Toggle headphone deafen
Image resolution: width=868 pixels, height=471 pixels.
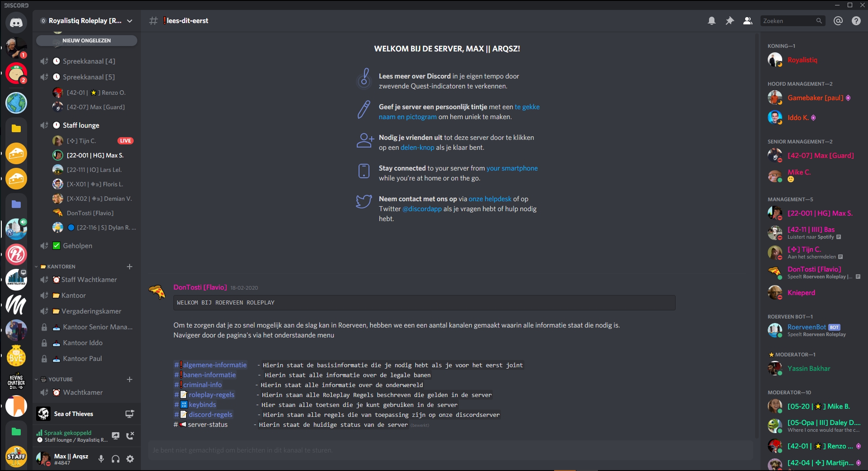116,459
